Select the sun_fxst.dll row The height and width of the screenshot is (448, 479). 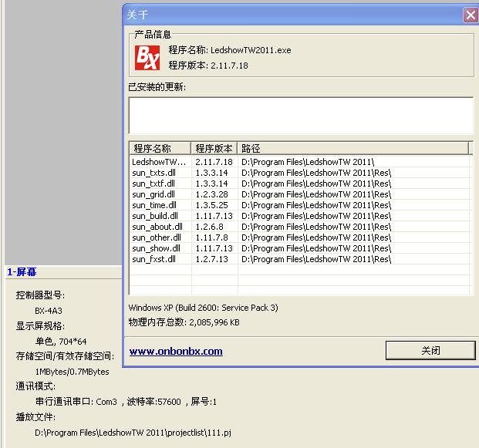click(x=299, y=259)
